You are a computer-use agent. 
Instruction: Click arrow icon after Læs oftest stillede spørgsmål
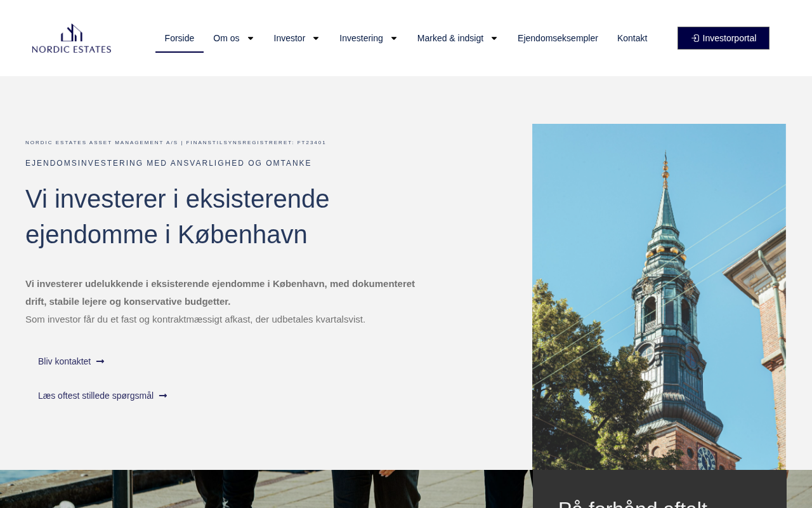(163, 396)
